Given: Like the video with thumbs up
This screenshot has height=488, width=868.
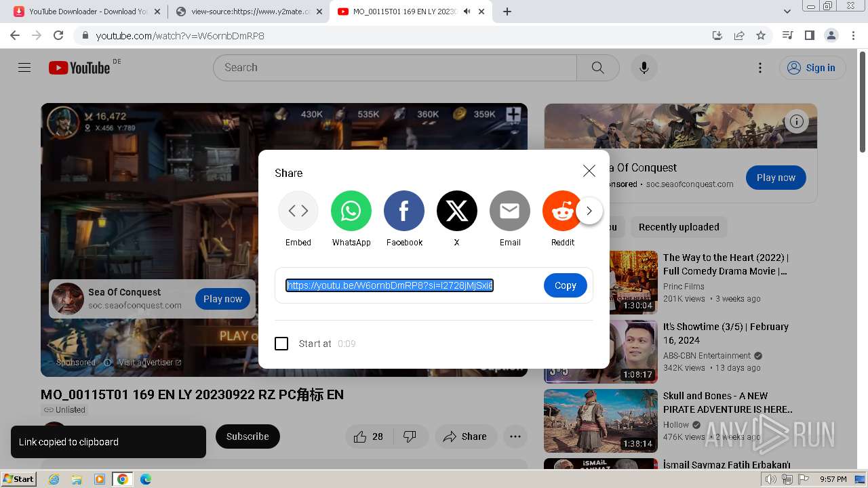Looking at the screenshot, I should [x=368, y=436].
